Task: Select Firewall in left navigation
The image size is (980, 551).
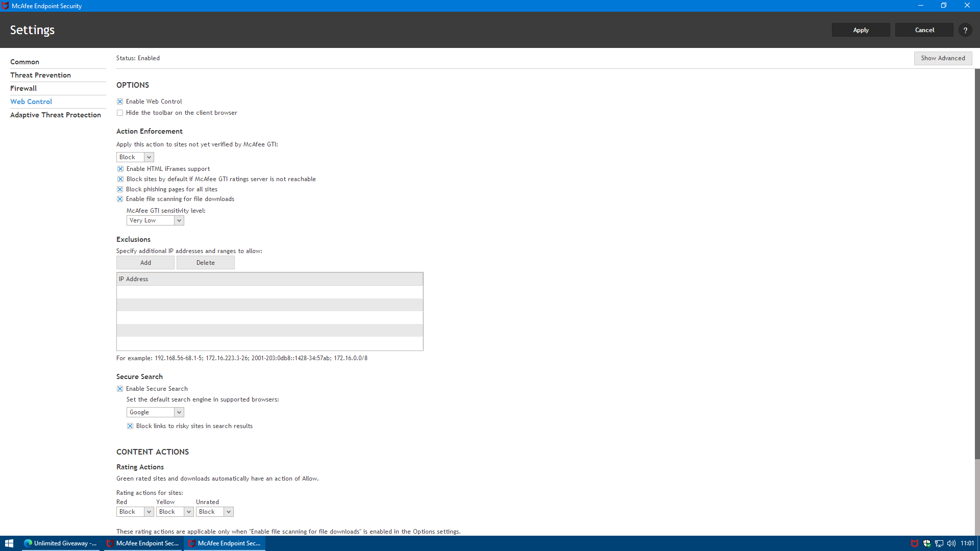Action: 23,88
